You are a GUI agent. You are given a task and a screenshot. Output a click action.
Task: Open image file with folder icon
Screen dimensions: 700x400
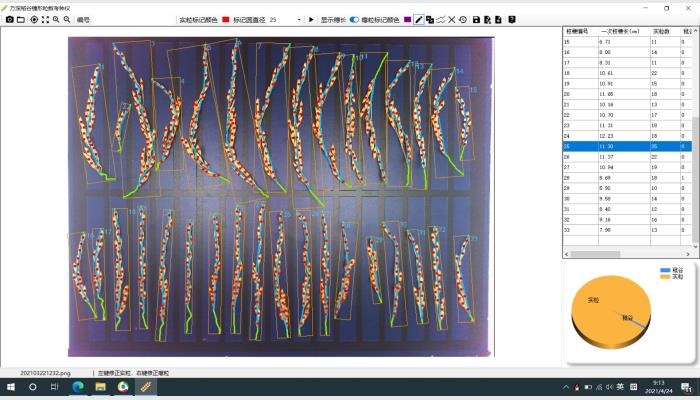21,19
